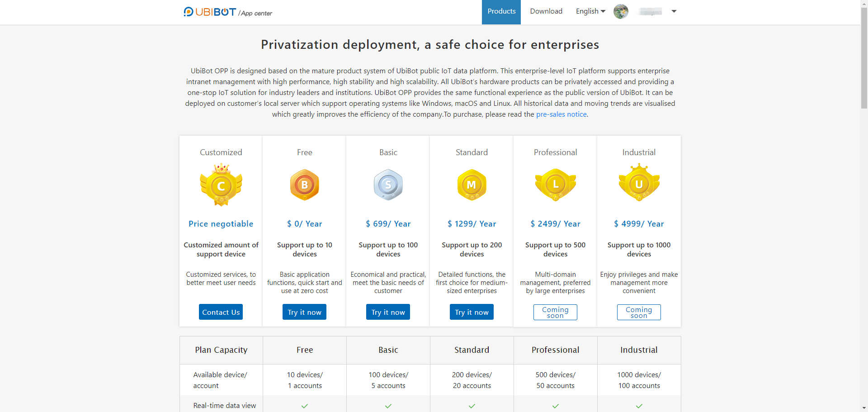Click 'Support up to 200 devices' text
The height and width of the screenshot is (412, 868).
point(472,250)
